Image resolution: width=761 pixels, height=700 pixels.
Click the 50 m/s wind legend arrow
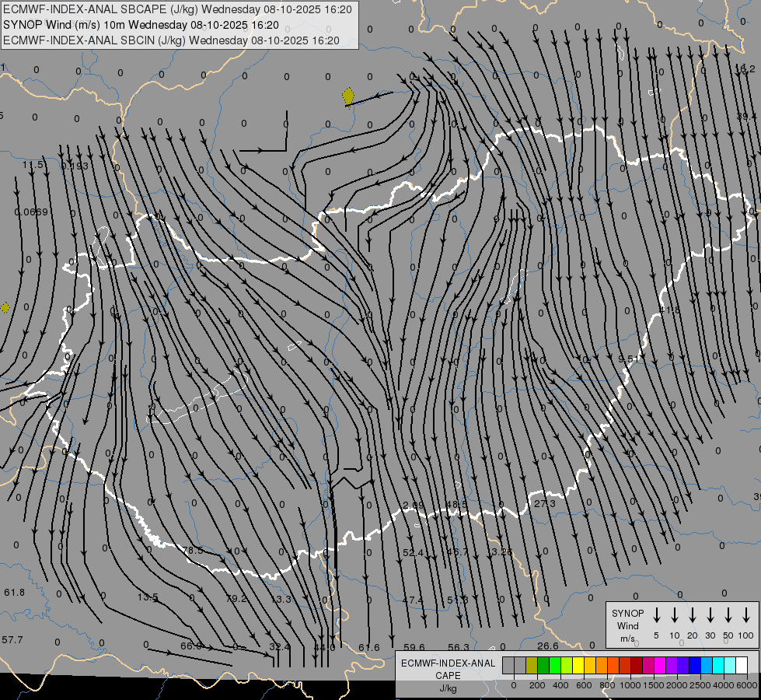click(x=728, y=615)
